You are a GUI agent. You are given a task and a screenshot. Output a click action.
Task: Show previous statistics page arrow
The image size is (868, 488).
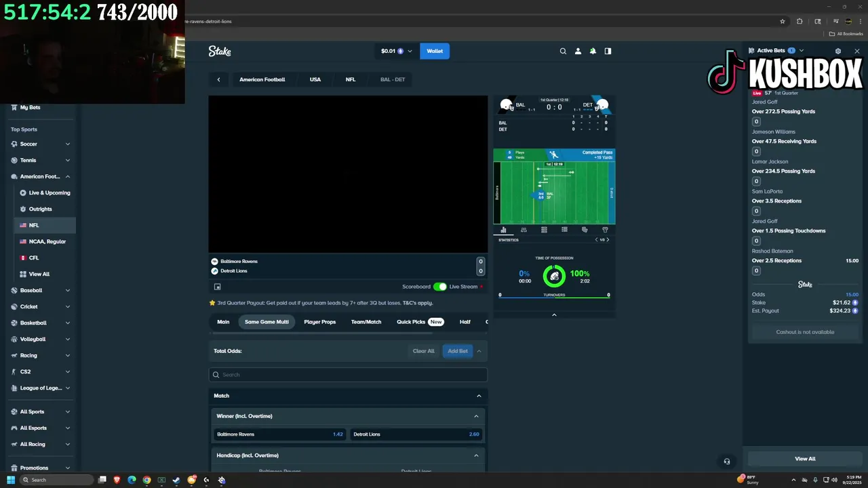pyautogui.click(x=596, y=240)
